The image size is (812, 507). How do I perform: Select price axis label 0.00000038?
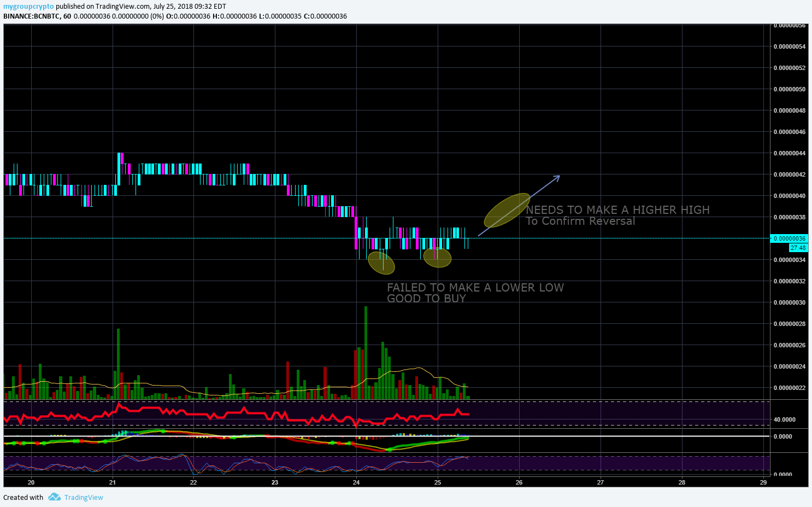click(789, 217)
